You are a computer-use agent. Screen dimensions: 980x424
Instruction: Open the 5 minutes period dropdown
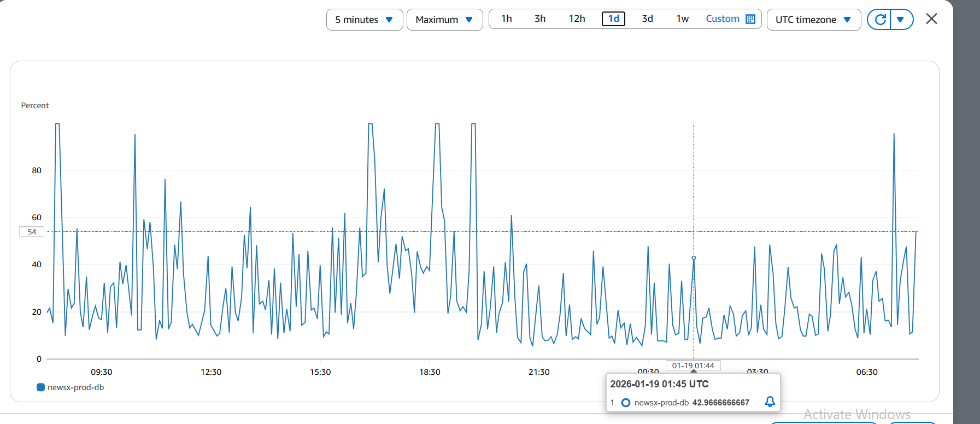click(364, 20)
